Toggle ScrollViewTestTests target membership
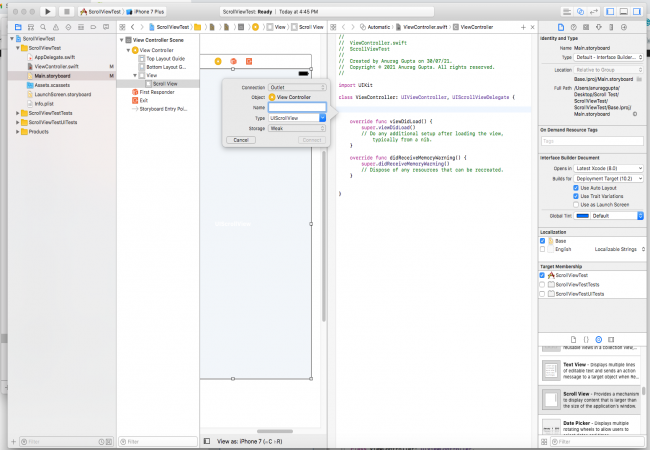This screenshot has height=450, width=650. pyautogui.click(x=544, y=284)
